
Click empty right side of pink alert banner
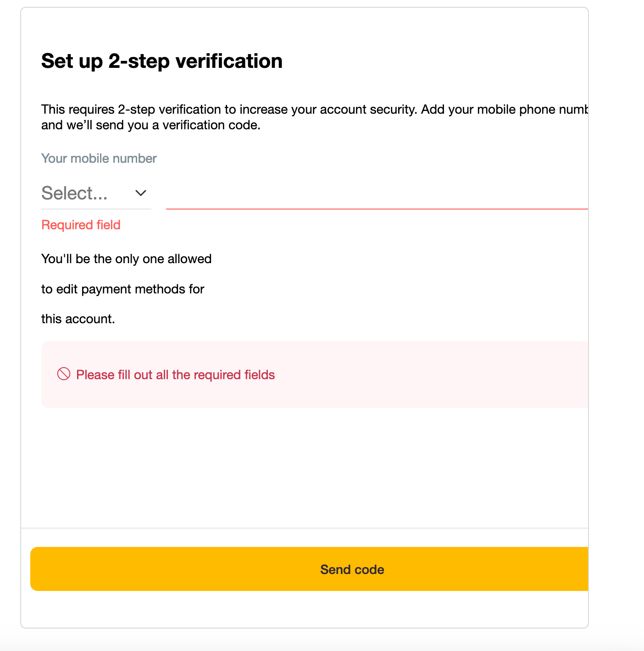(x=459, y=375)
